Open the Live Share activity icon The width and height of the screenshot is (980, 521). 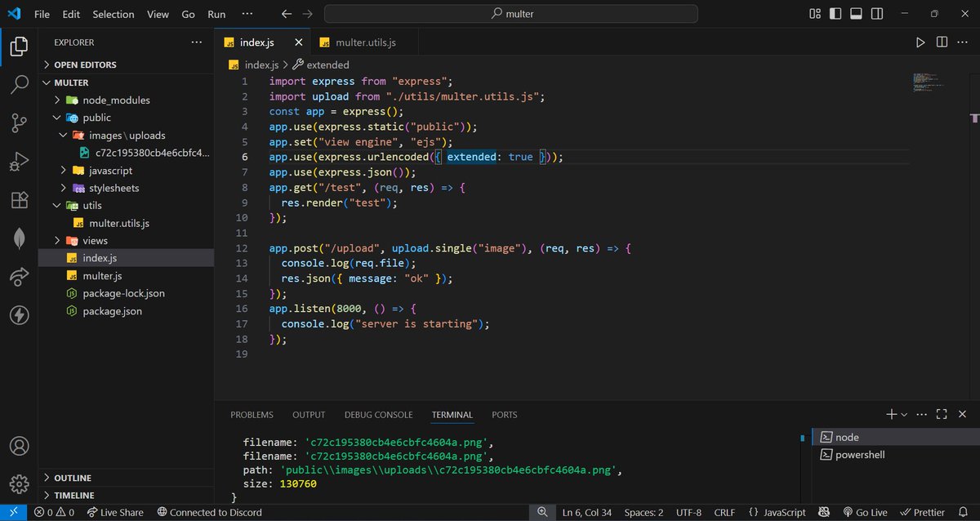[x=19, y=277]
